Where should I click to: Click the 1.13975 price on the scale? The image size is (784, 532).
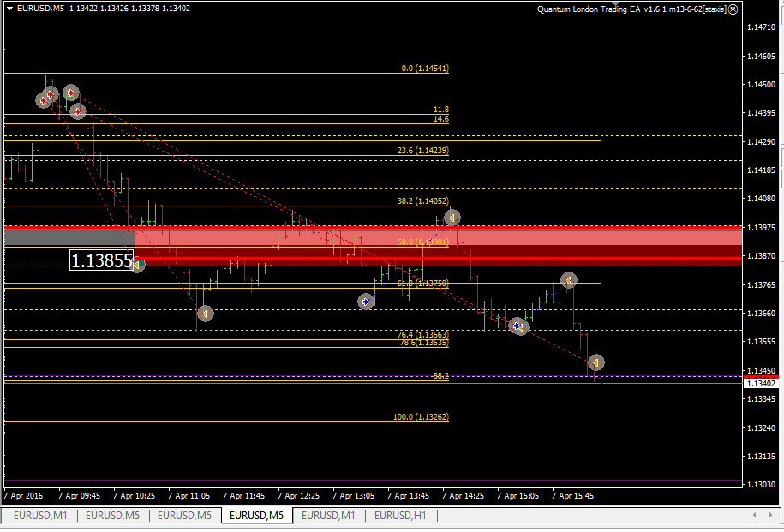point(761,228)
